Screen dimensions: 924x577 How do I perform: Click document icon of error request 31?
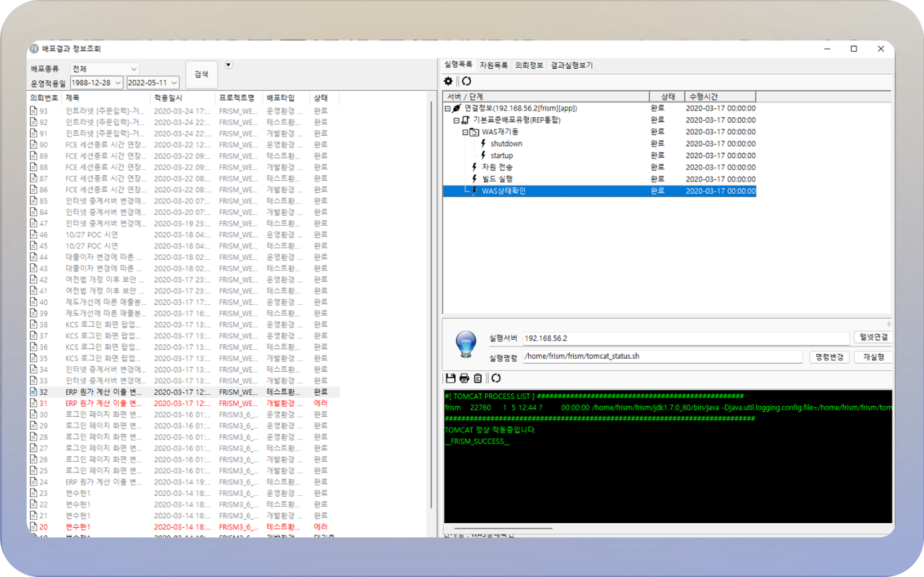[33, 403]
